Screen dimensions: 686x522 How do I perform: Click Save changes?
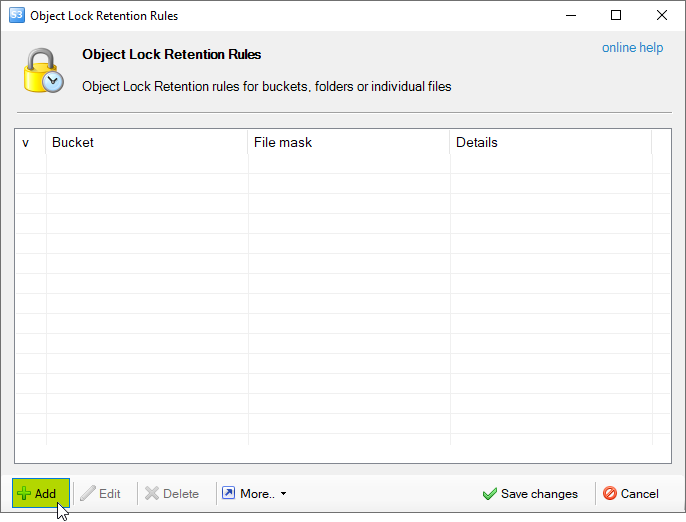530,494
